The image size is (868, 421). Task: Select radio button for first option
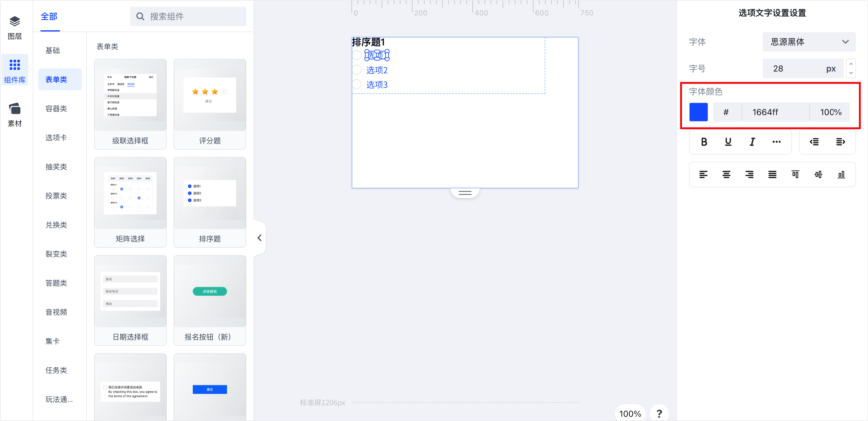357,55
